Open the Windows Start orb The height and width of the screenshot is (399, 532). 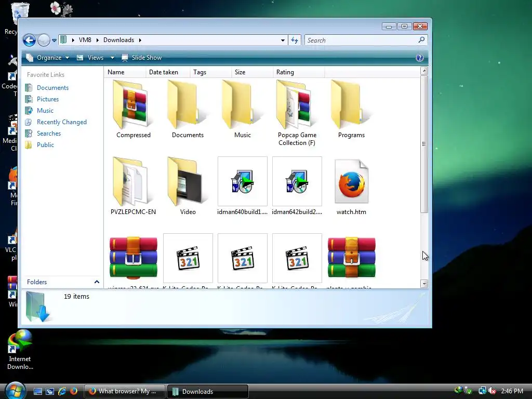point(15,391)
